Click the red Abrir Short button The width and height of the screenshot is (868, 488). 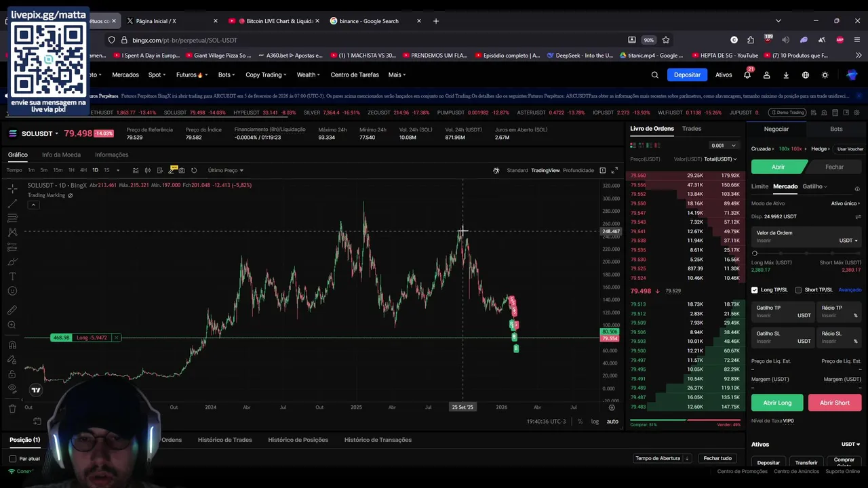click(x=834, y=403)
